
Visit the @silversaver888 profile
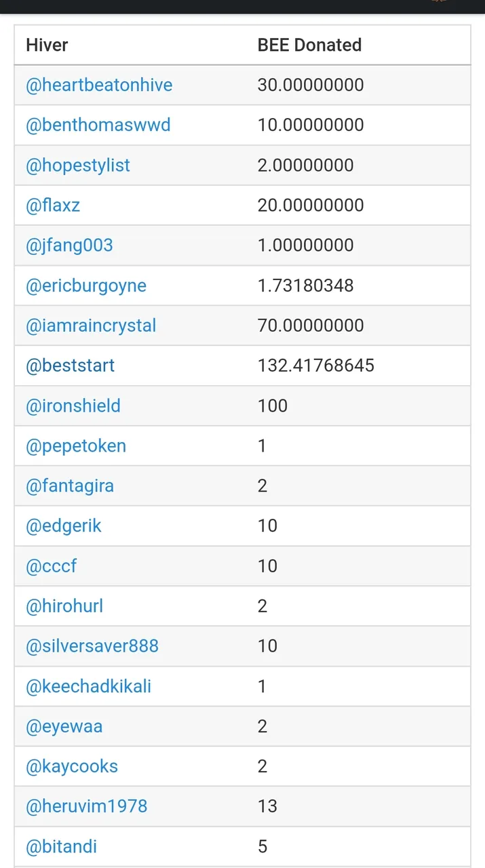(x=92, y=646)
